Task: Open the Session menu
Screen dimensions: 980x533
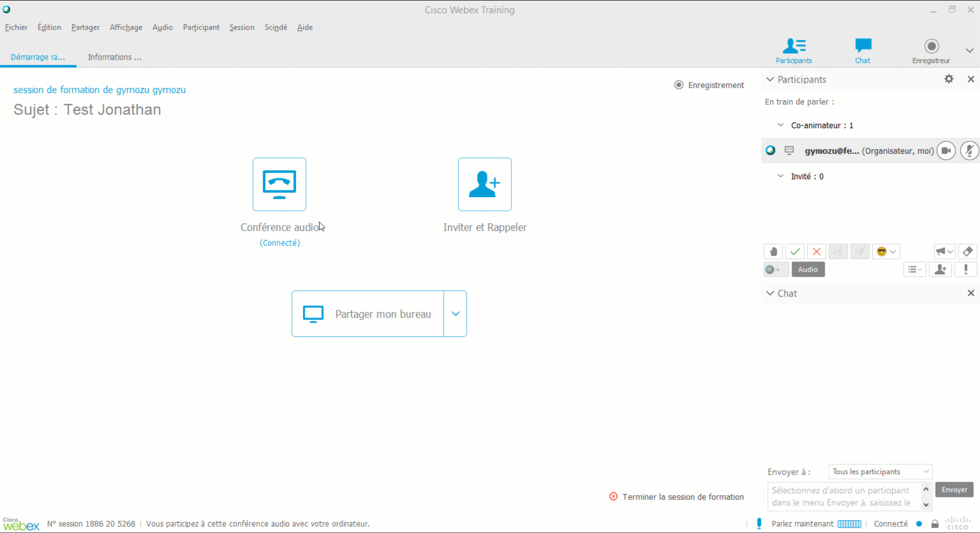Action: (241, 27)
